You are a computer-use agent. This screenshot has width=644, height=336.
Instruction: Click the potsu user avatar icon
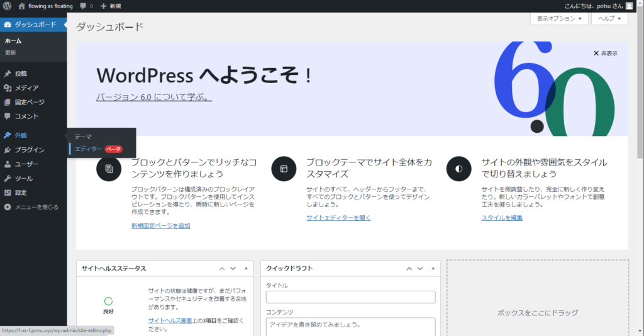click(x=629, y=6)
